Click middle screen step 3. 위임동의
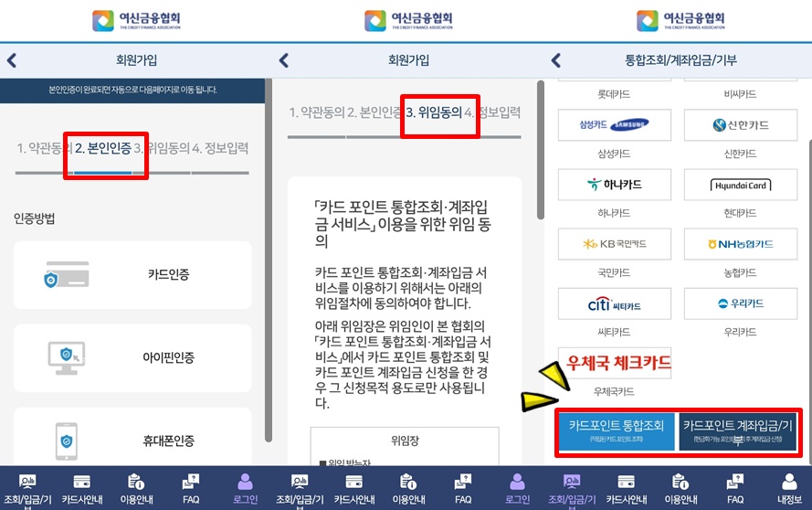 pos(434,112)
